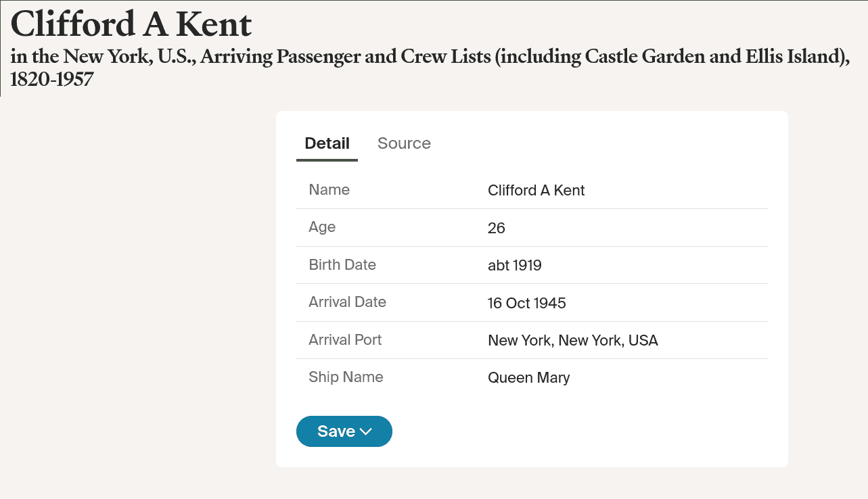
Task: Click the large Clifford A Kent page heading
Action: [x=131, y=25]
